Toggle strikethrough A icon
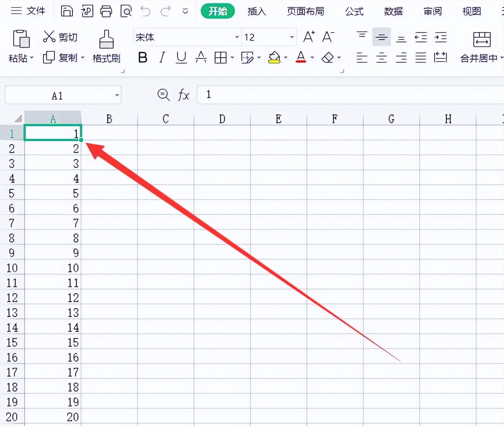Viewport: 504px width, 426px height. 201,58
